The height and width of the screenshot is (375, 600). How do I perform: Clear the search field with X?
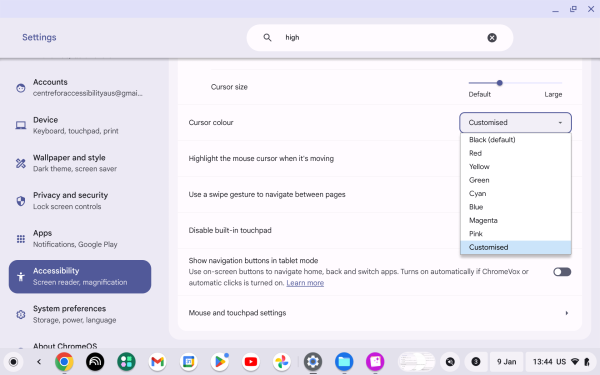point(492,38)
